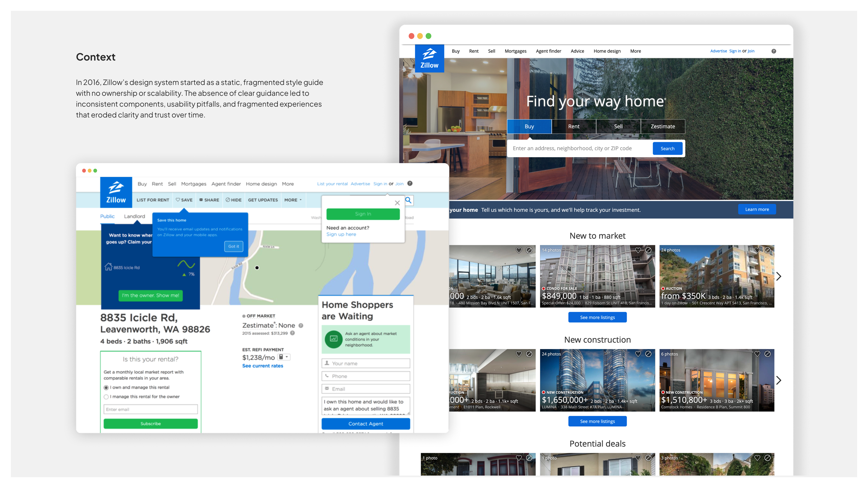Click in the address or ZIP search field
Image resolution: width=868 pixels, height=488 pixels.
(x=580, y=148)
